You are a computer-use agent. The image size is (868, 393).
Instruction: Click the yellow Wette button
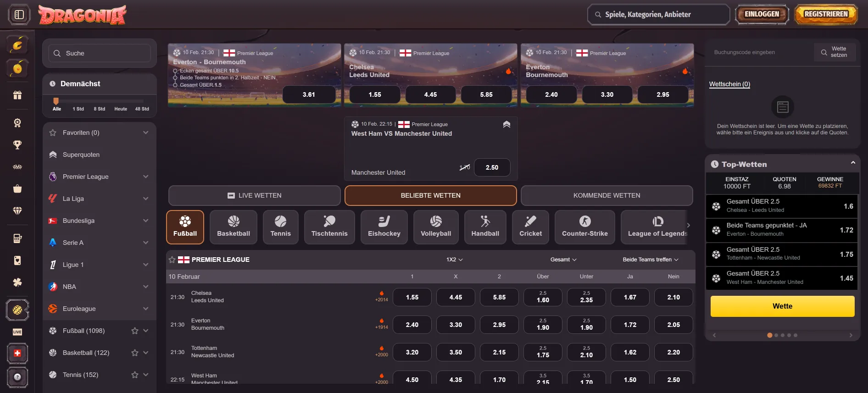(782, 306)
